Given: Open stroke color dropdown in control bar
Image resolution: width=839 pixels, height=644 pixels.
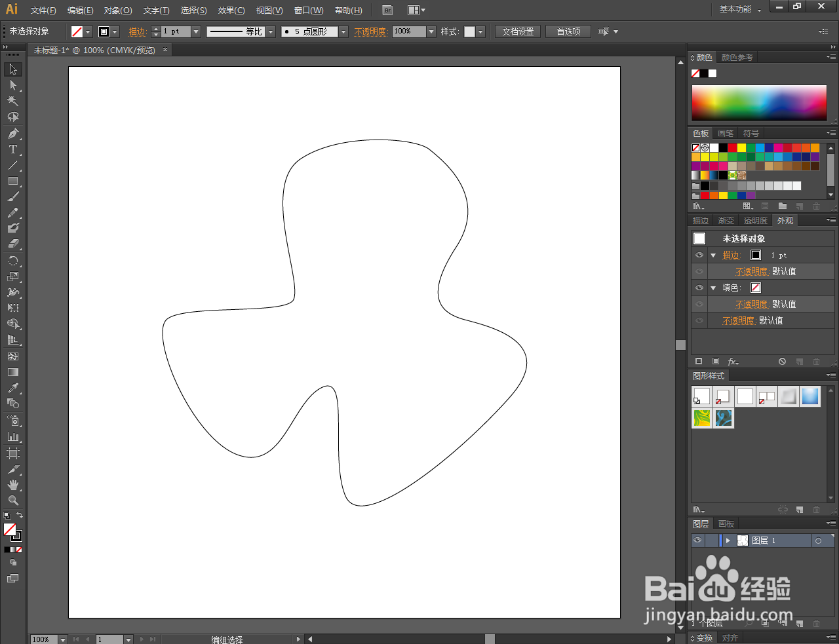Looking at the screenshot, I should (115, 31).
